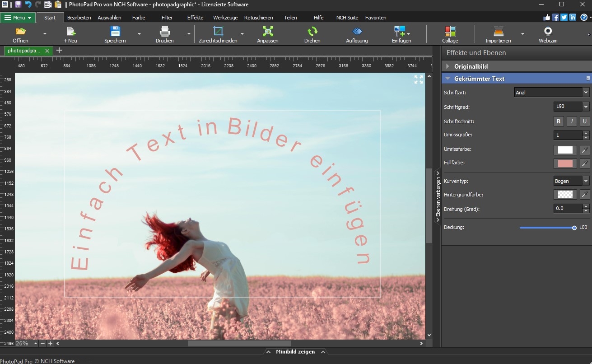Open the Öffnen dropdown arrow
592x364 pixels.
click(44, 34)
